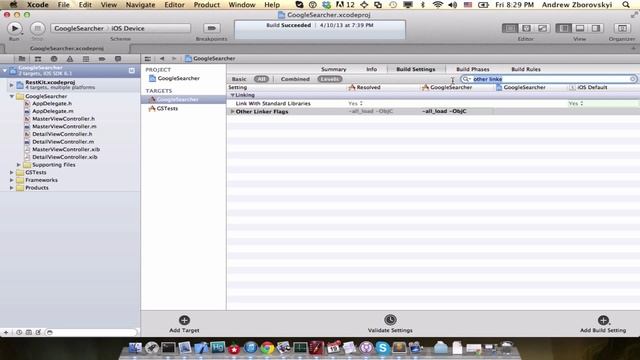This screenshot has width=640, height=360.
Task: Show Basic build settings
Action: click(239, 79)
